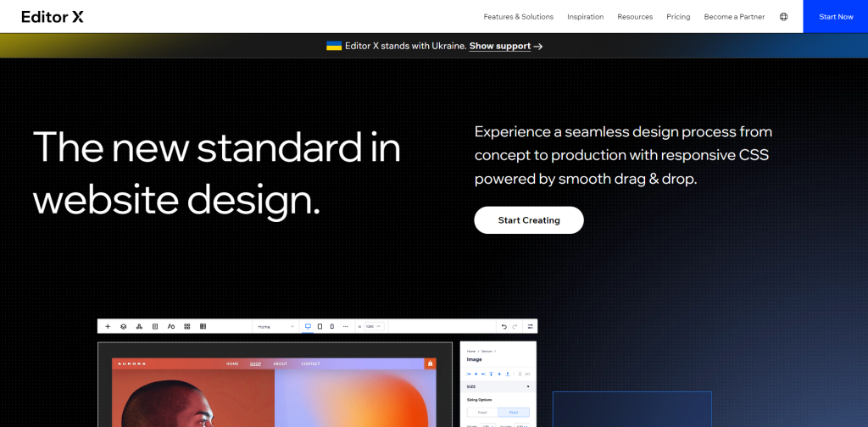Click SHOP in Aurora preview nav
Screen dimensions: 868x427
255,363
